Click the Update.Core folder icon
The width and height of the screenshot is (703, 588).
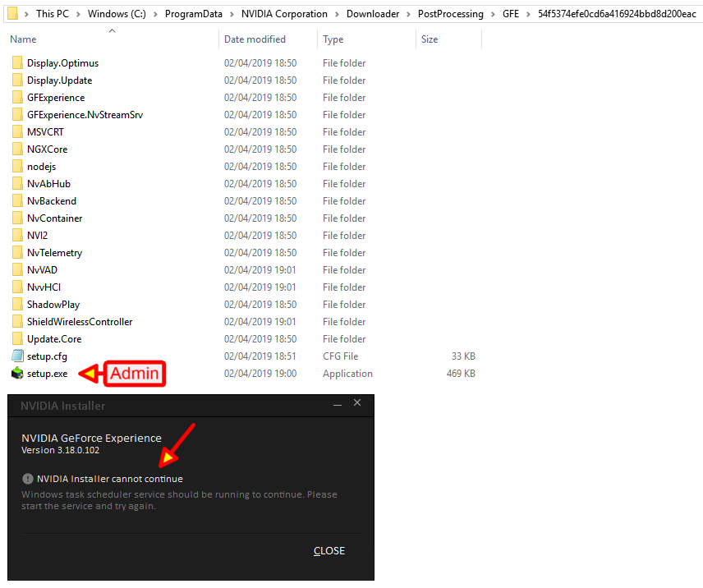point(17,339)
